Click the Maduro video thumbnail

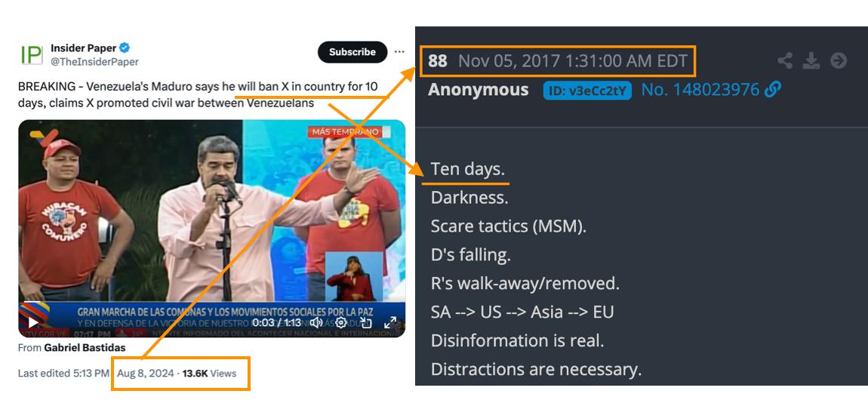(212, 229)
